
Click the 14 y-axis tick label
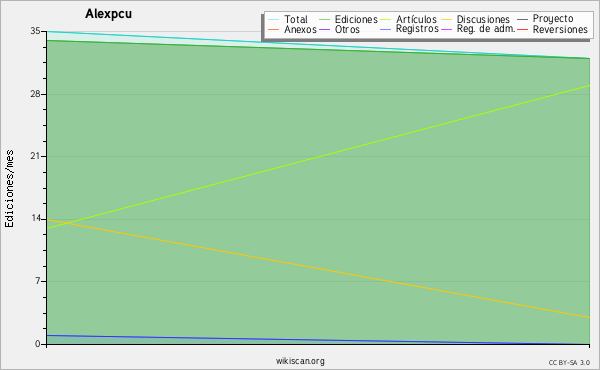pos(36,218)
